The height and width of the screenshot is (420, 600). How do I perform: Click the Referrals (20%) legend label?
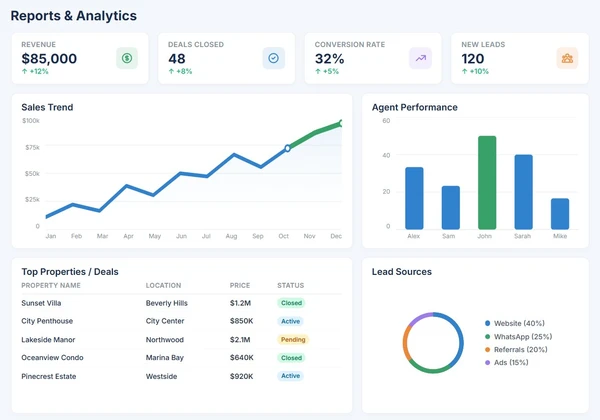tap(521, 350)
